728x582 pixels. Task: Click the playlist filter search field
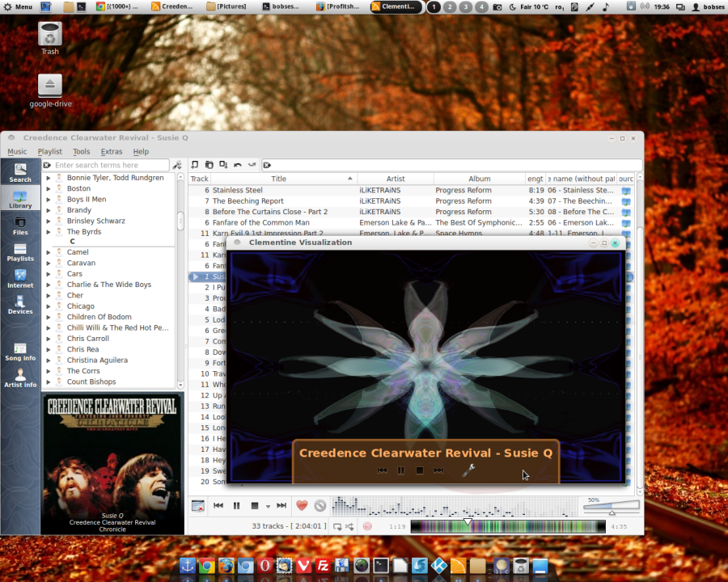tap(451, 165)
